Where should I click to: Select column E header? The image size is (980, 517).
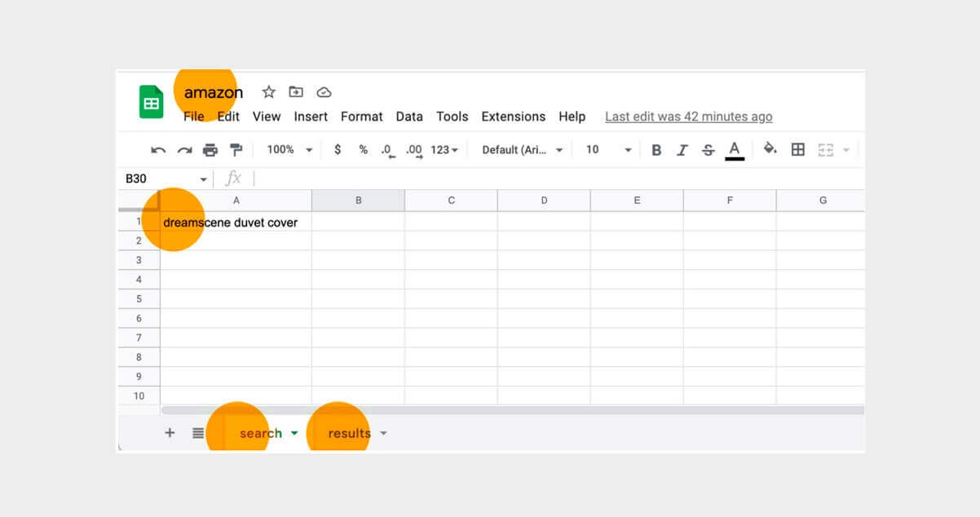637,201
